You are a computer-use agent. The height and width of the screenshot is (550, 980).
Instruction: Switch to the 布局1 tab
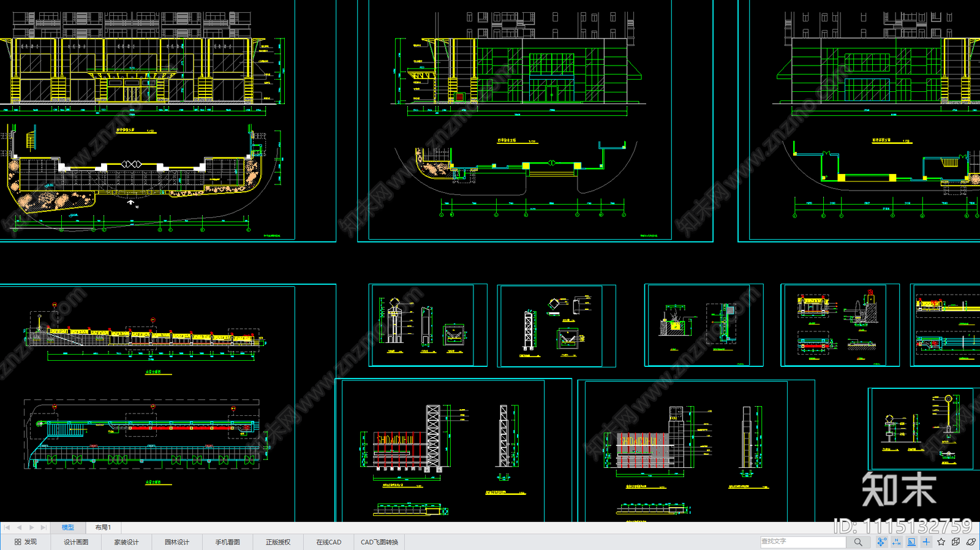[103, 527]
